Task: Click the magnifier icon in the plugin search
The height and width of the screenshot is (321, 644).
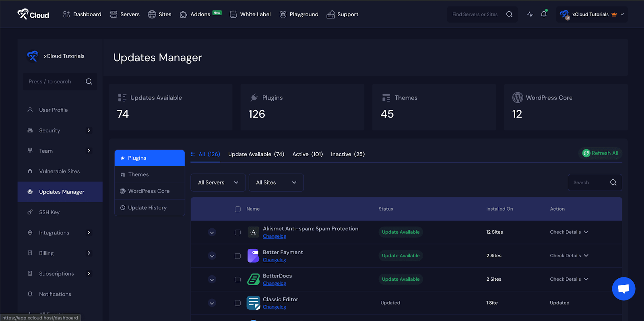Action: tap(613, 182)
